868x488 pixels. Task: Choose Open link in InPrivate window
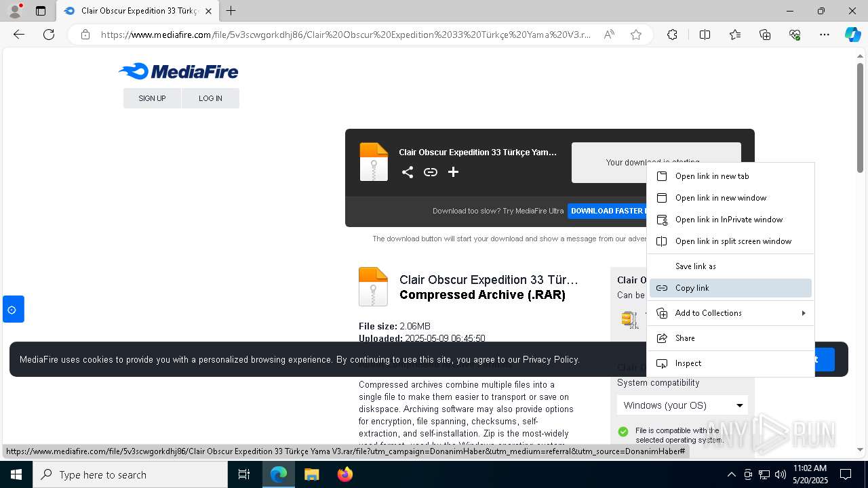[x=730, y=220]
